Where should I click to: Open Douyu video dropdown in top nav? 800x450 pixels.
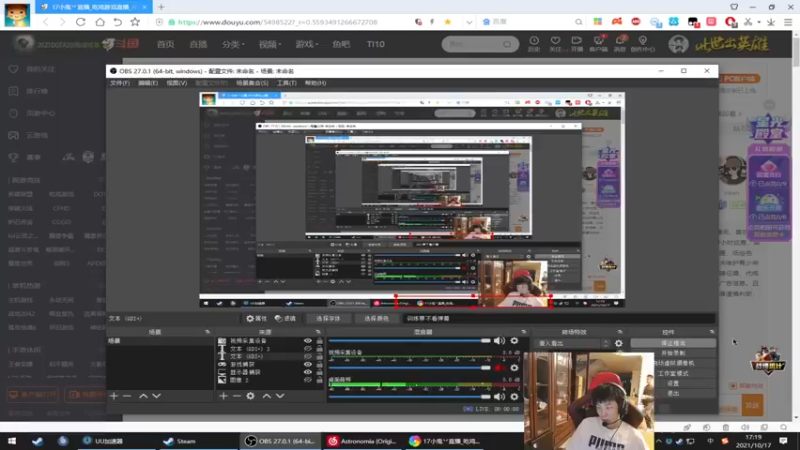(269, 44)
